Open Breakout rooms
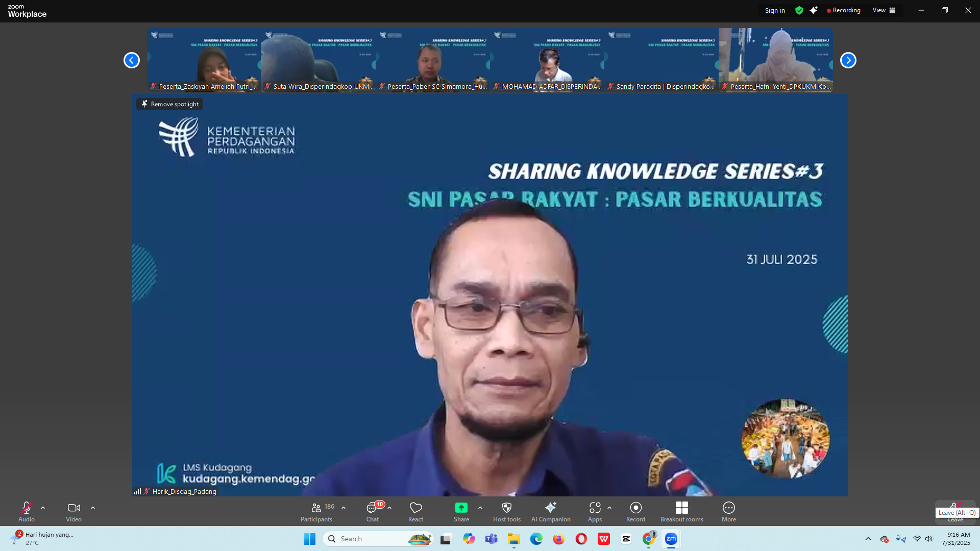Viewport: 980px width, 551px height. [x=682, y=512]
